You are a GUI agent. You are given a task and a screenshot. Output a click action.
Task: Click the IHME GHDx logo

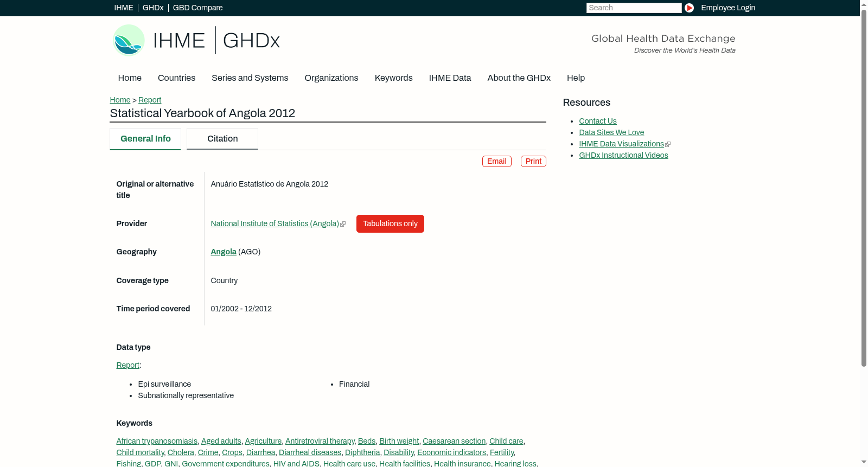(x=196, y=40)
